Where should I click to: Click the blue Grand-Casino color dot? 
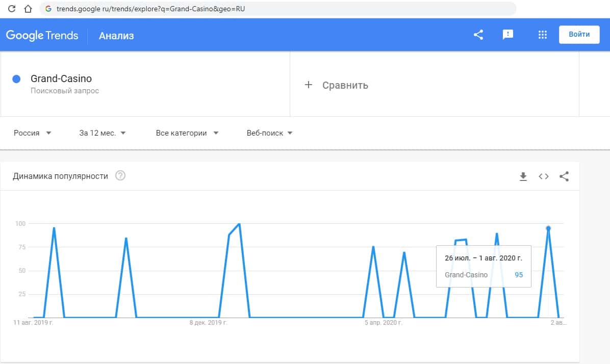pyautogui.click(x=16, y=79)
